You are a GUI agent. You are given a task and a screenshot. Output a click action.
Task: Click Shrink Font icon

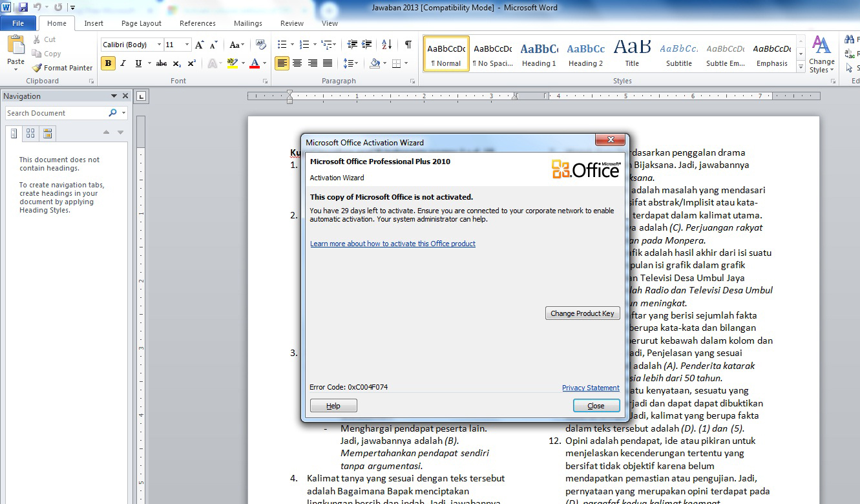coord(214,45)
